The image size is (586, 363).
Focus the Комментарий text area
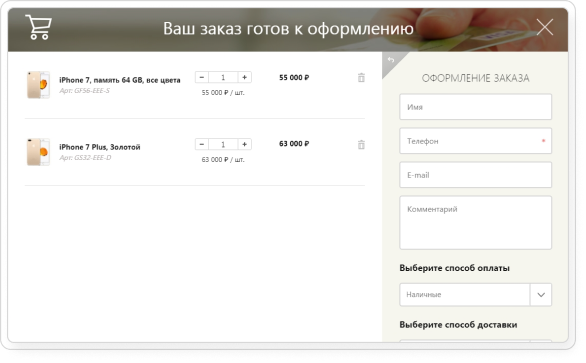475,223
